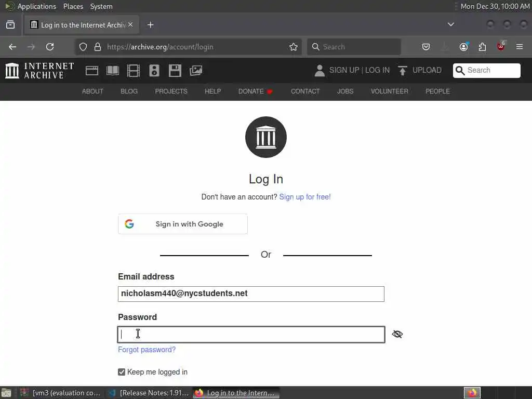Click the magnifier icon in Archive search box
532x399 pixels.
click(x=460, y=70)
